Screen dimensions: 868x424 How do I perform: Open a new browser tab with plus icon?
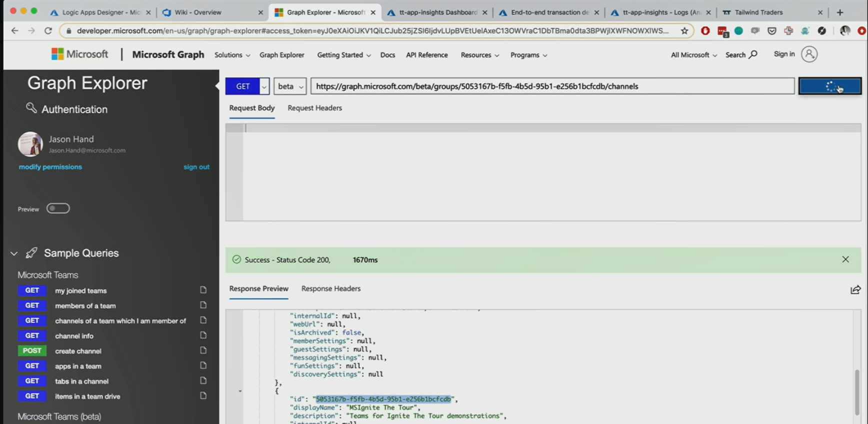click(840, 12)
